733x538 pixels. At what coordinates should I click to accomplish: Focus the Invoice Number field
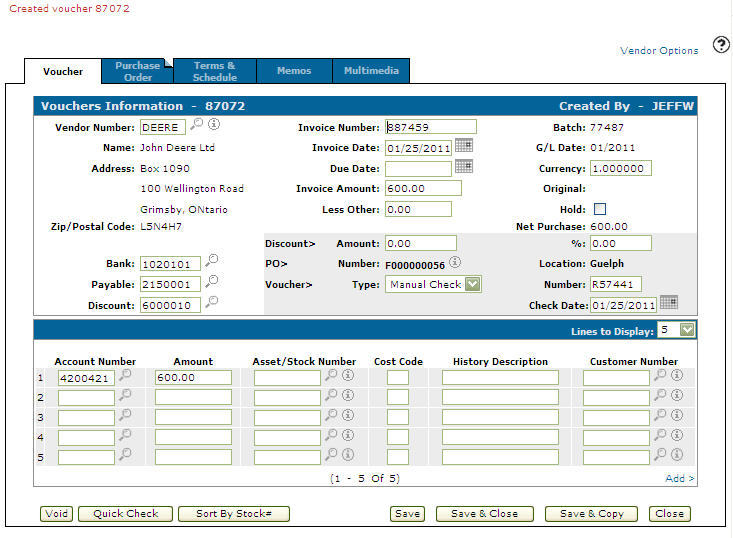(431, 127)
